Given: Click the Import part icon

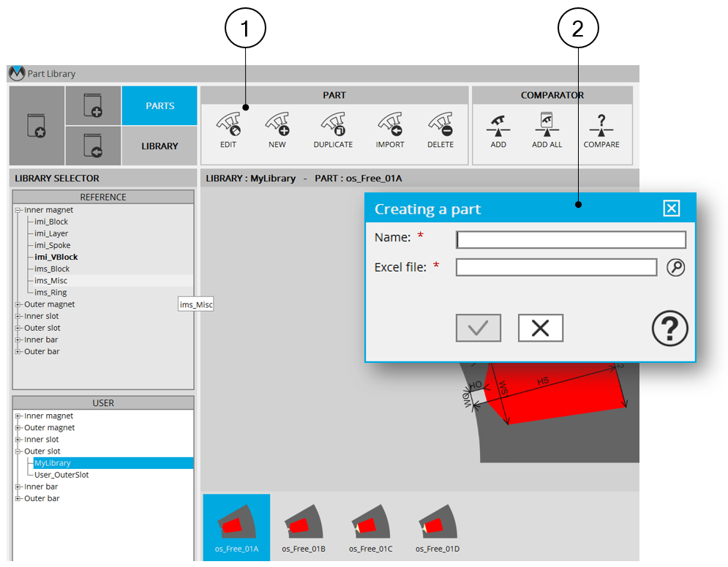Looking at the screenshot, I should click(x=390, y=127).
